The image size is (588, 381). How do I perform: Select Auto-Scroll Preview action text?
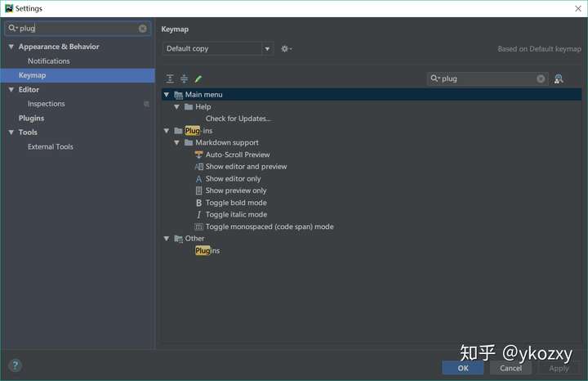(x=238, y=155)
